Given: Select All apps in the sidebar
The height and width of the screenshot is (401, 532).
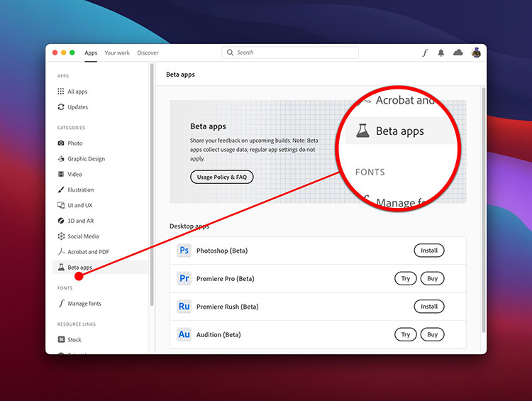Looking at the screenshot, I should pyautogui.click(x=77, y=92).
